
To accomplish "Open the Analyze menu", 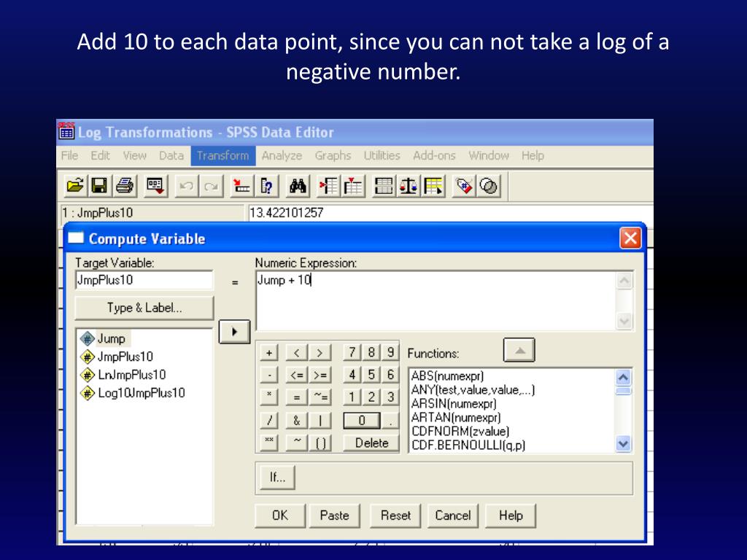I will tap(282, 156).
